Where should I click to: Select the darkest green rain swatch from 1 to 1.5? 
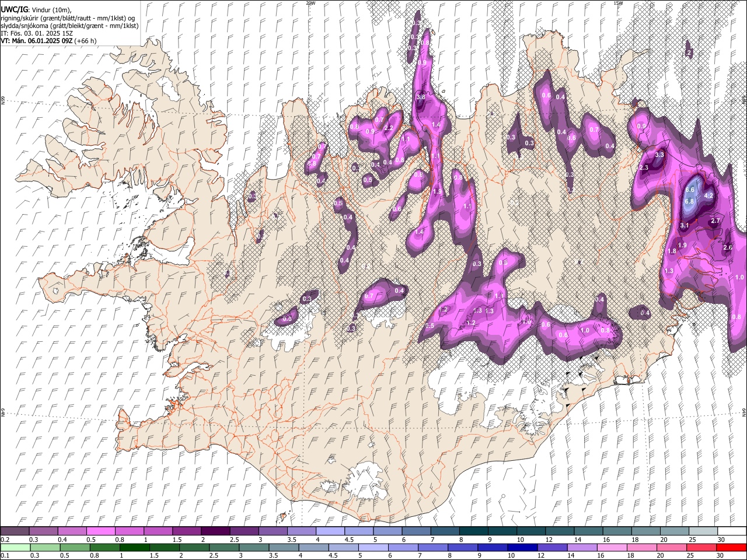coord(134,547)
